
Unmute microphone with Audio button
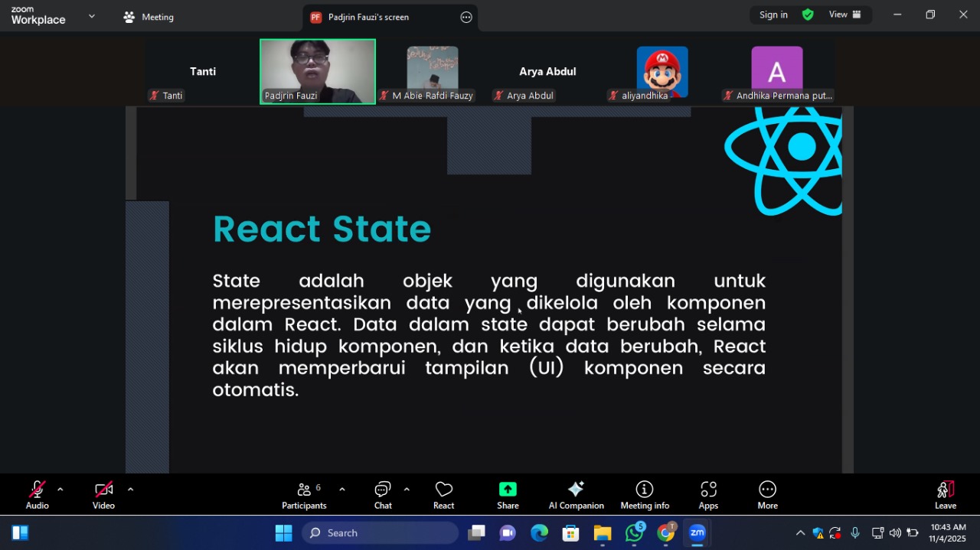tap(37, 495)
